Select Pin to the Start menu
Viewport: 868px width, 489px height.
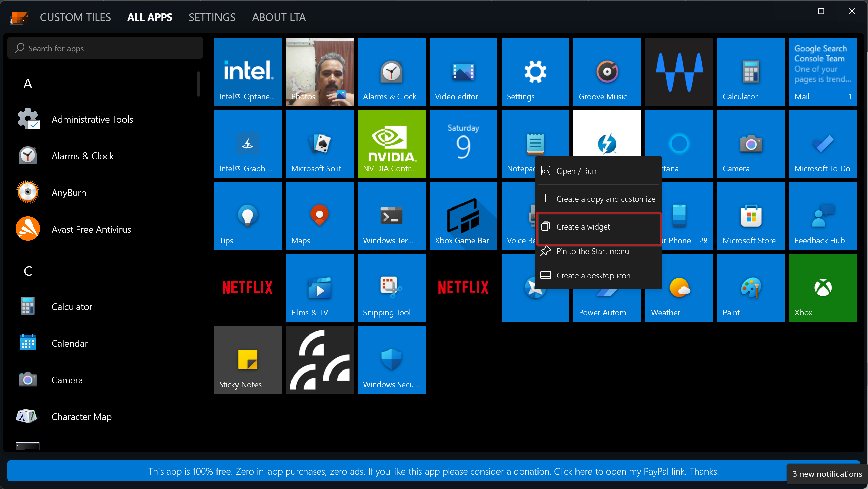click(599, 251)
